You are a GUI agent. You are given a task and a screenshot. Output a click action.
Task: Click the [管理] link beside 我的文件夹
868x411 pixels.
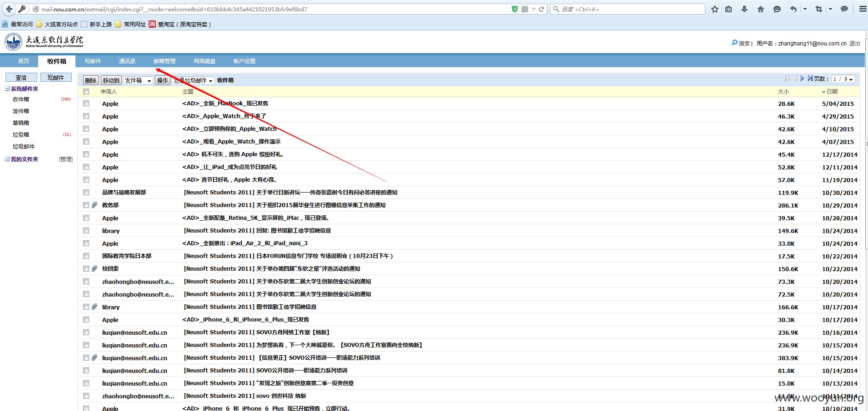coord(66,159)
